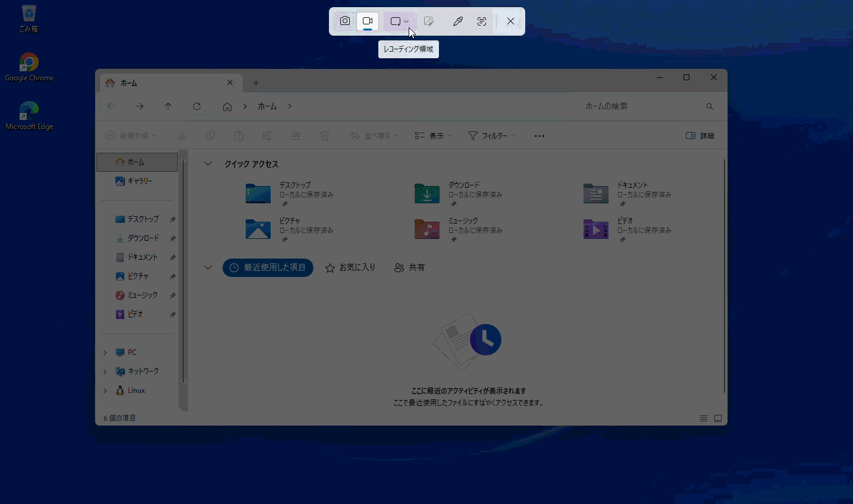Switch to large thumbnails view in status bar
Screen dimensions: 853x504
point(718,418)
